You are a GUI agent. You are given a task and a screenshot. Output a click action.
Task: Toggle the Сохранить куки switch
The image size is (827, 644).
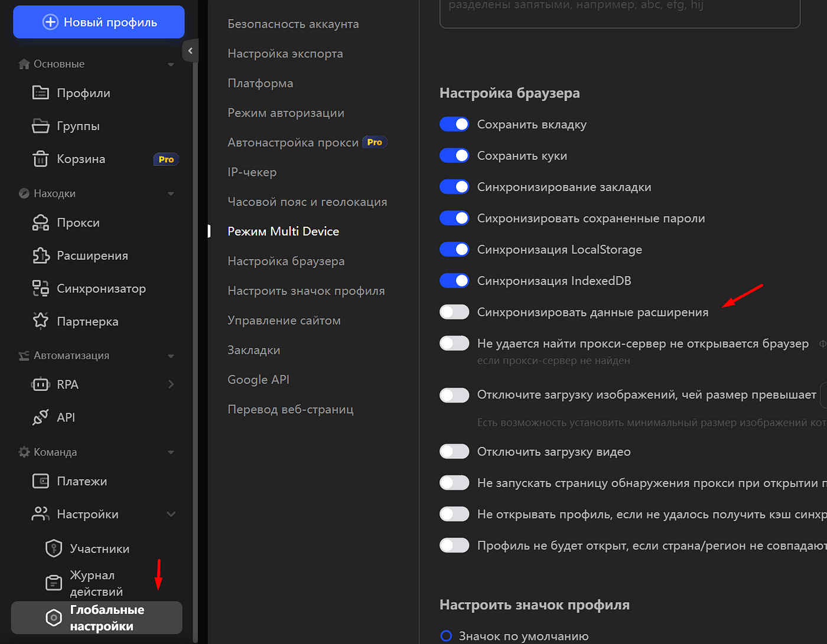coord(454,155)
